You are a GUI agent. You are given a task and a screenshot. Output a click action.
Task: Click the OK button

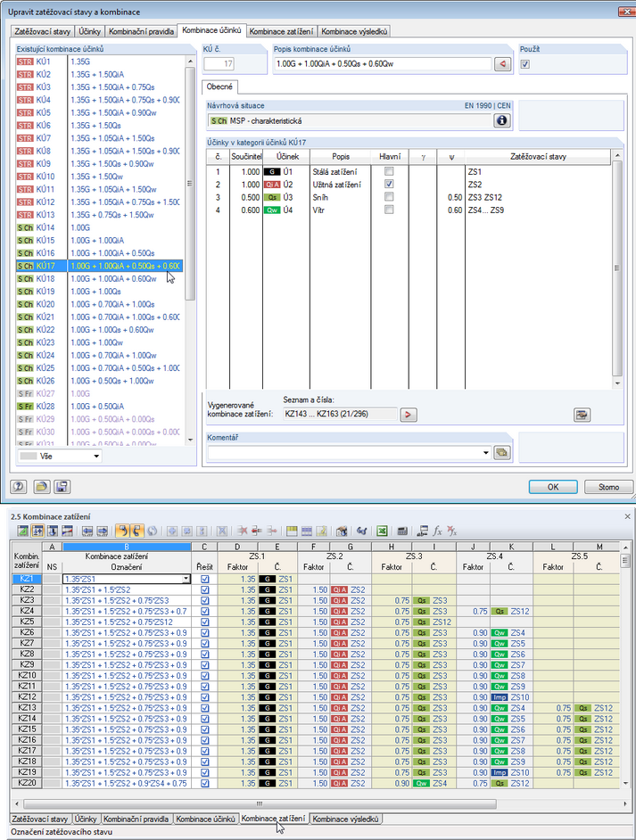(x=553, y=487)
